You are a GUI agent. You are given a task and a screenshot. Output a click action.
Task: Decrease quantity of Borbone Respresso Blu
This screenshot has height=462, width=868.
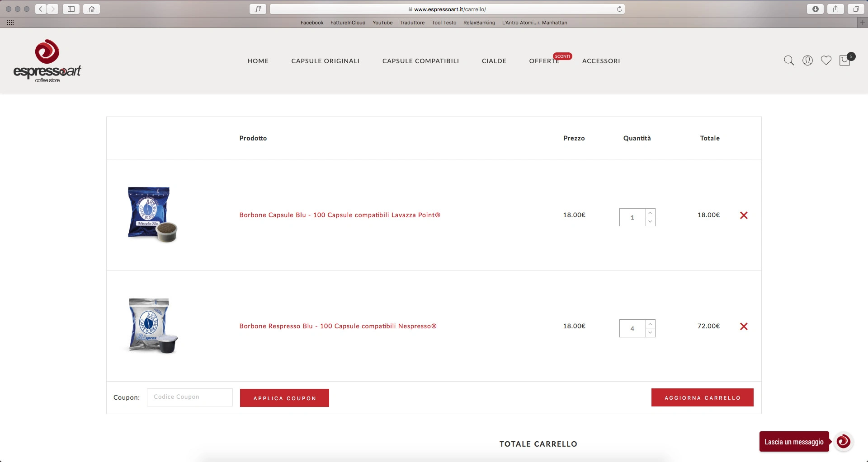[650, 333]
